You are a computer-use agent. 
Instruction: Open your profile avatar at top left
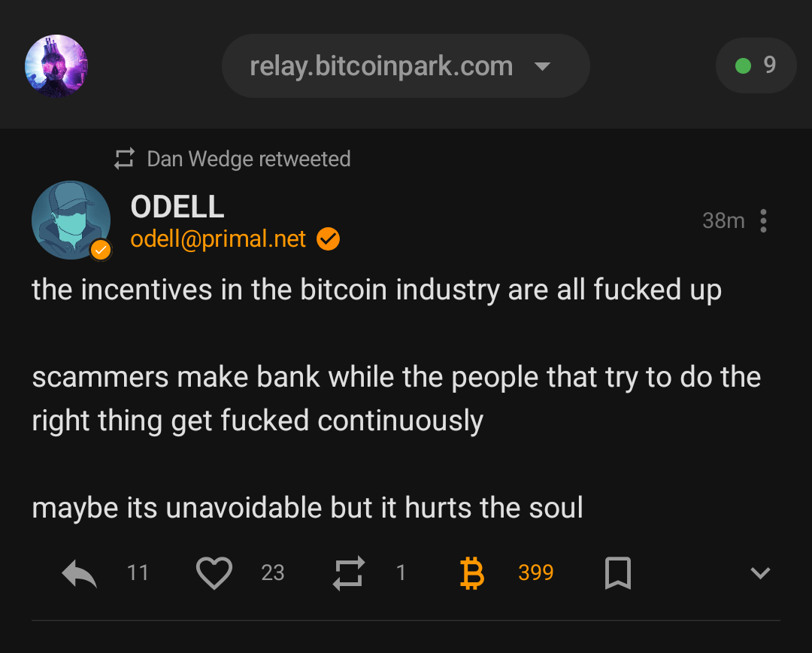point(56,66)
